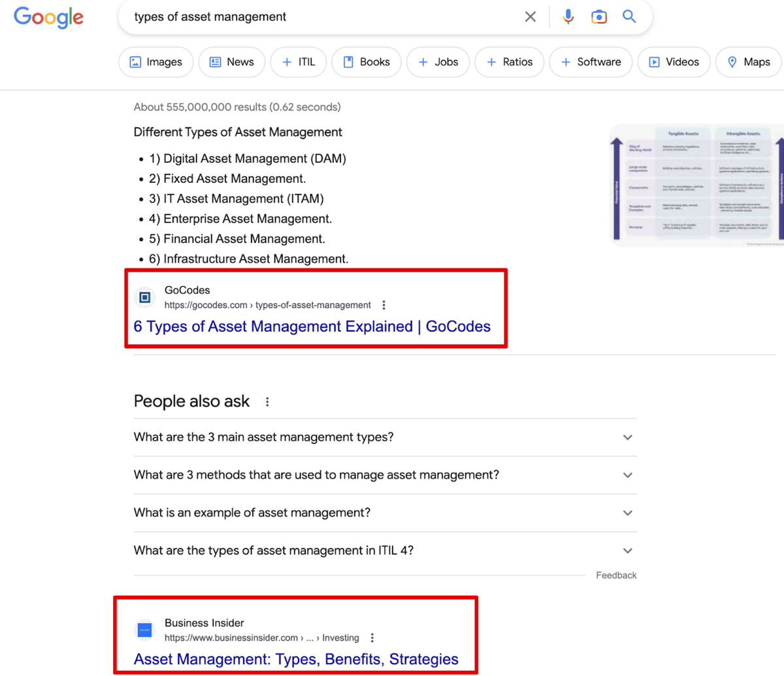Expand 'What are the 3 main asset management types?'

(x=627, y=438)
